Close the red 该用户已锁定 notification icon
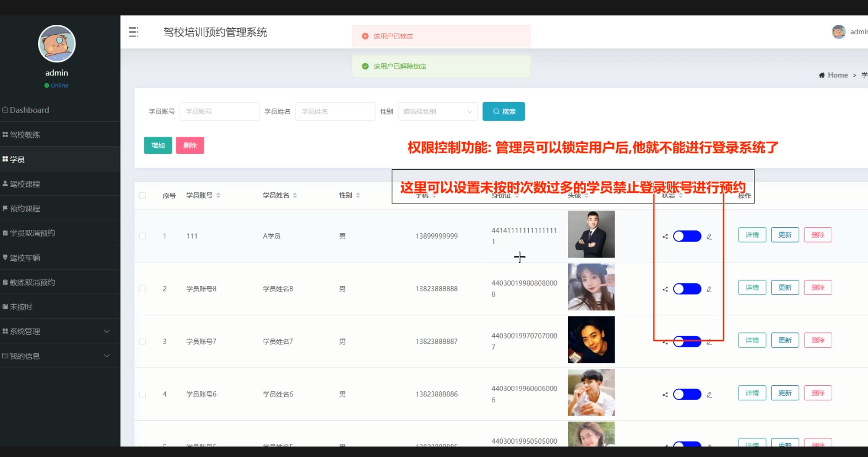 coord(365,36)
